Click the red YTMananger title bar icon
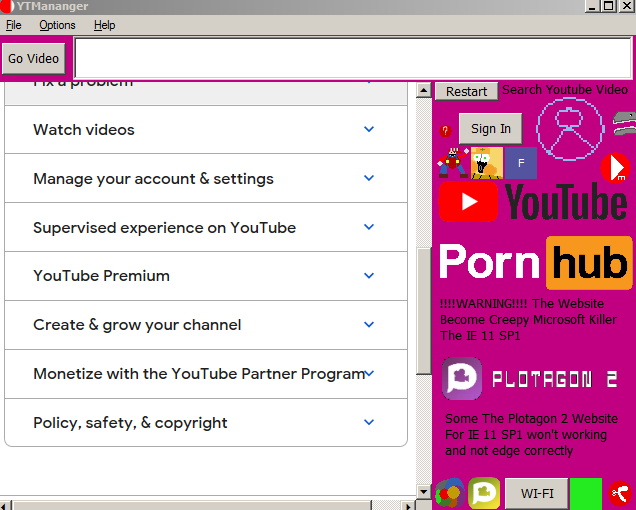The width and height of the screenshot is (636, 510). (x=7, y=6)
